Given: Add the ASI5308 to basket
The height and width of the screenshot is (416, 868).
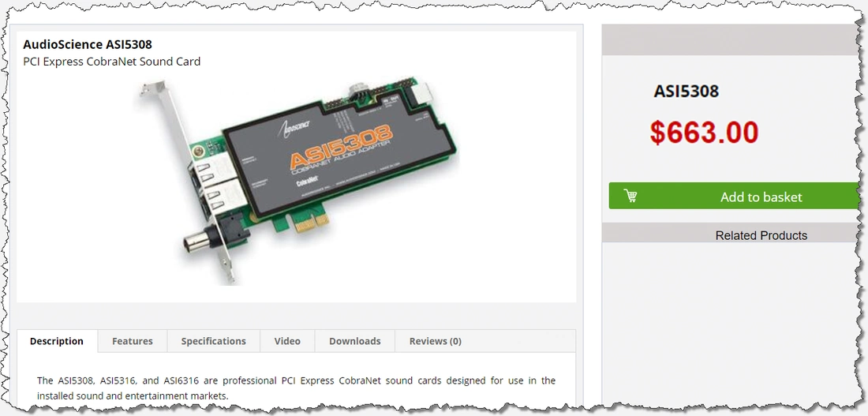Looking at the screenshot, I should click(x=734, y=196).
